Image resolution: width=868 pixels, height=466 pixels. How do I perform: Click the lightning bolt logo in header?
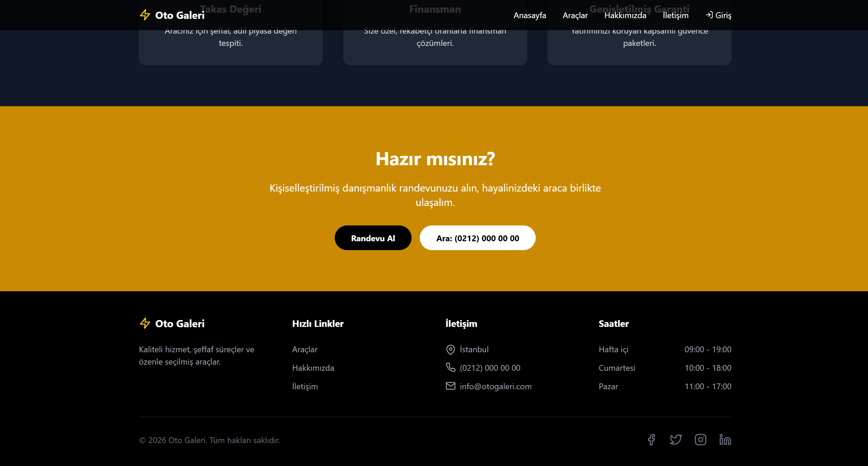145,15
